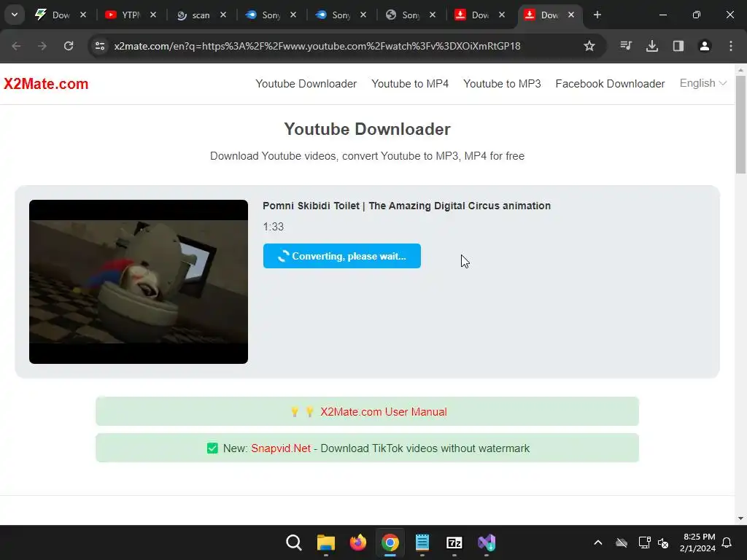Open Chrome downloads icon

652,46
